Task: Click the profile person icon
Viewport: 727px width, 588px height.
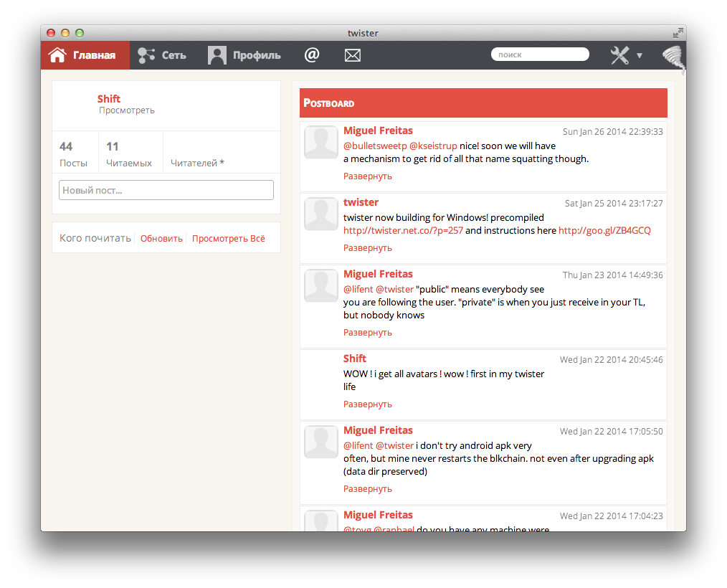Action: [217, 55]
